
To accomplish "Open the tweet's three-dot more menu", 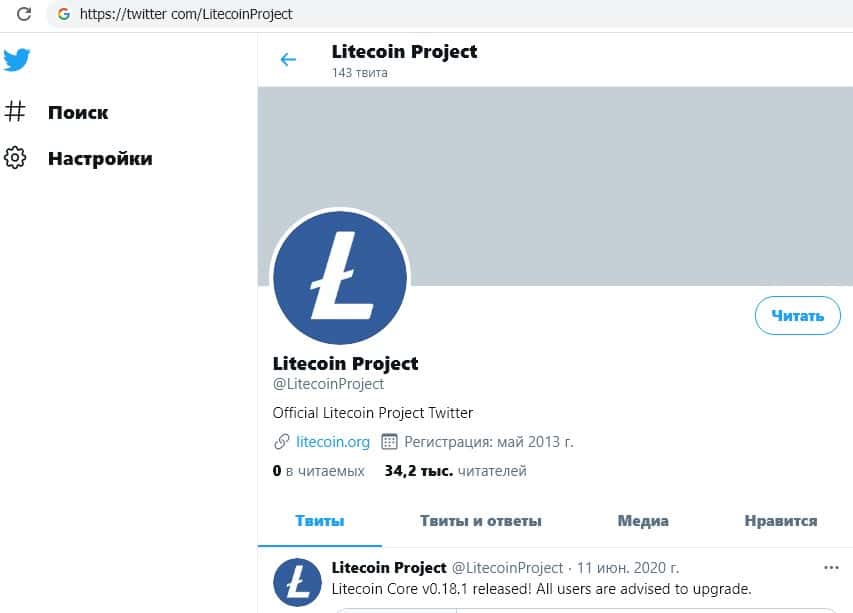I will click(831, 567).
